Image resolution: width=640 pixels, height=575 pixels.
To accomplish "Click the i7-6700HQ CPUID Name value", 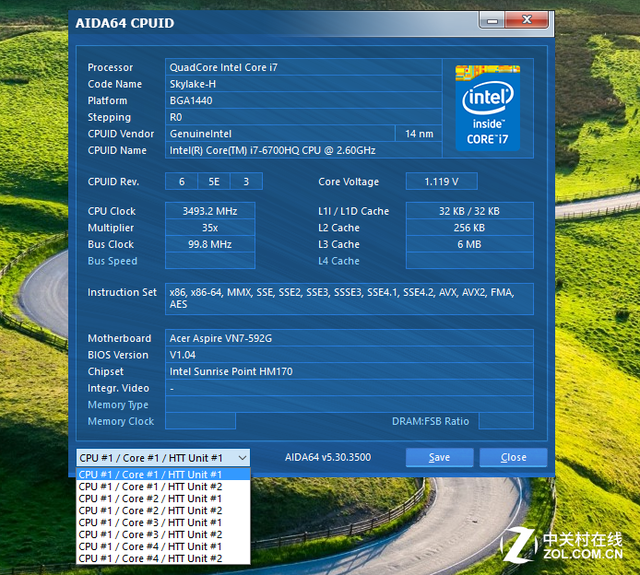I will point(304,150).
